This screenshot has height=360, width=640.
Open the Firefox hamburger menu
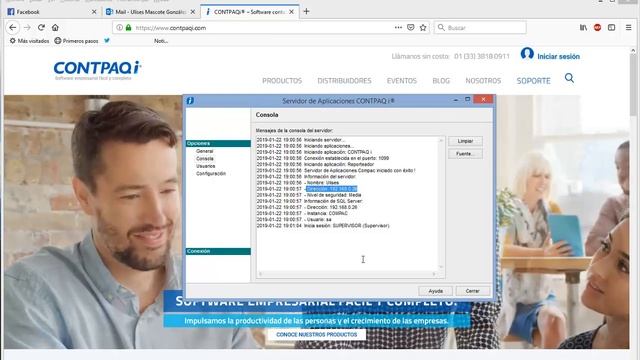[x=629, y=27]
